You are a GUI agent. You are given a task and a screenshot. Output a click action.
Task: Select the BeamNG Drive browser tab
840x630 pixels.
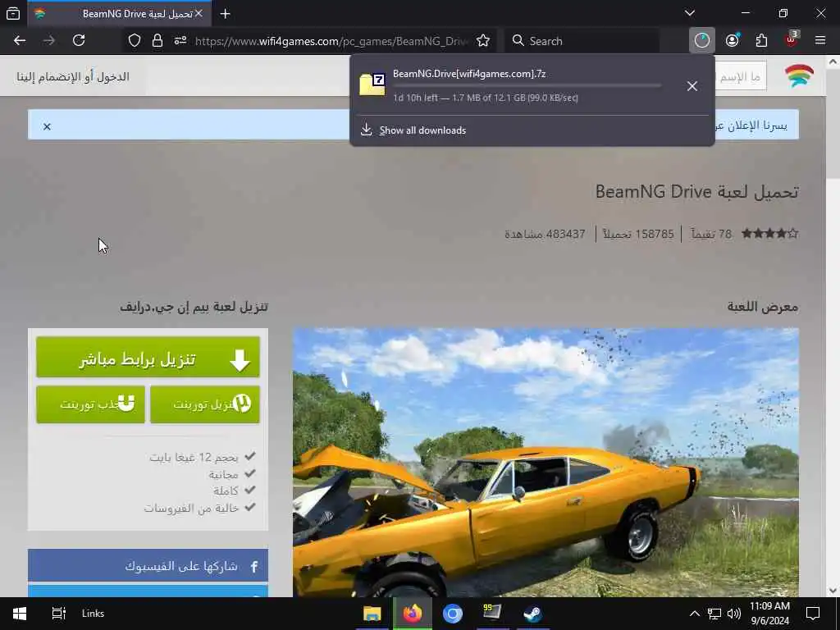point(120,13)
